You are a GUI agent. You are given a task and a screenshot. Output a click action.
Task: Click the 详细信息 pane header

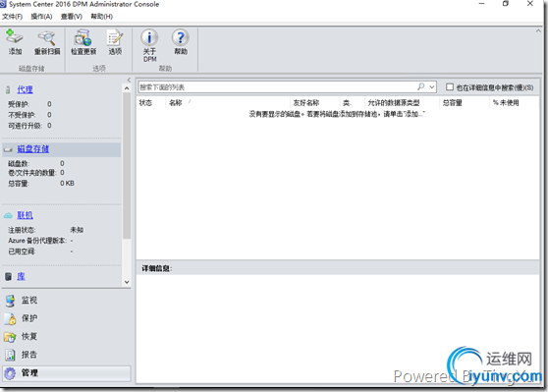click(x=338, y=268)
